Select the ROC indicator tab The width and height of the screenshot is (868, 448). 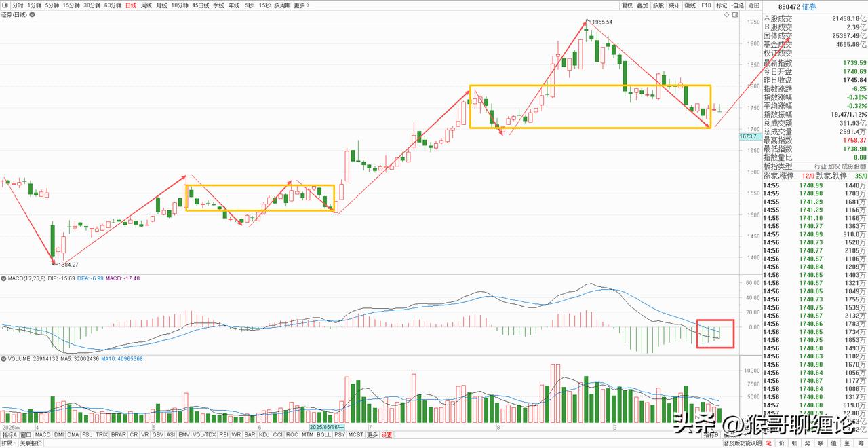(292, 434)
